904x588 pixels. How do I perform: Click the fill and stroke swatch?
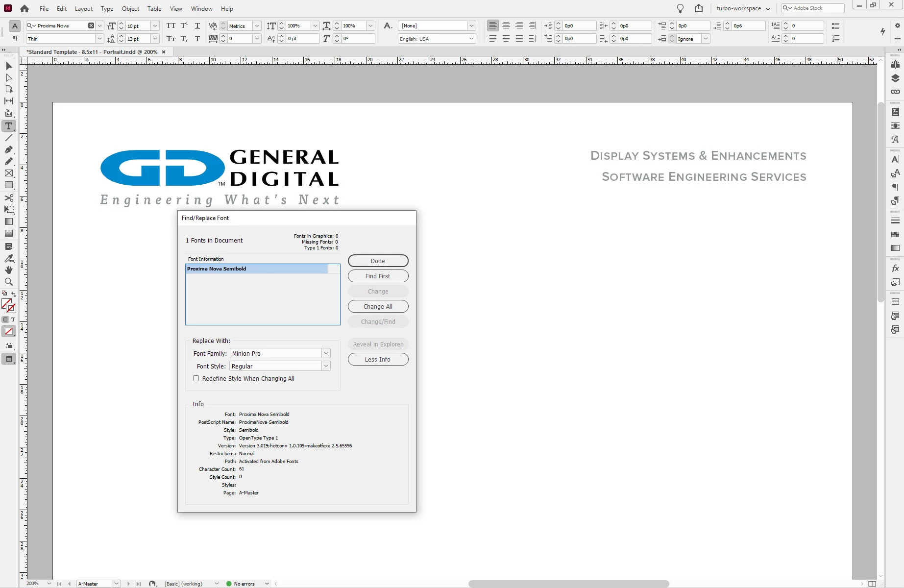click(x=9, y=306)
